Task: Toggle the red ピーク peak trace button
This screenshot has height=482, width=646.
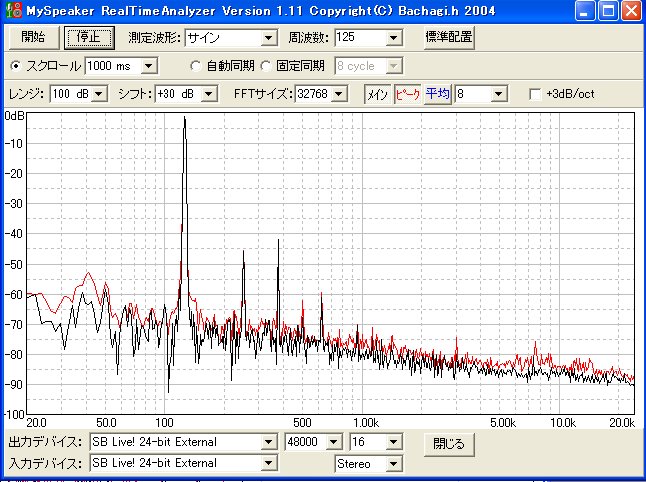Action: (408, 94)
